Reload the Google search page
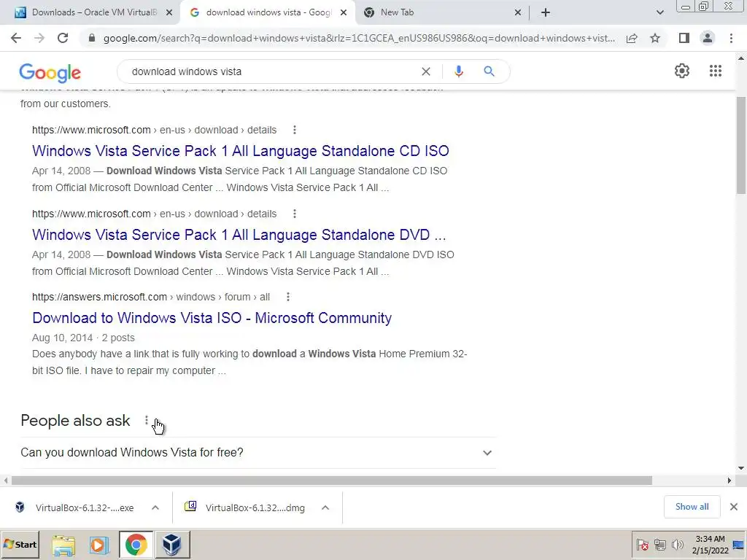Image resolution: width=747 pixels, height=560 pixels. [x=63, y=38]
